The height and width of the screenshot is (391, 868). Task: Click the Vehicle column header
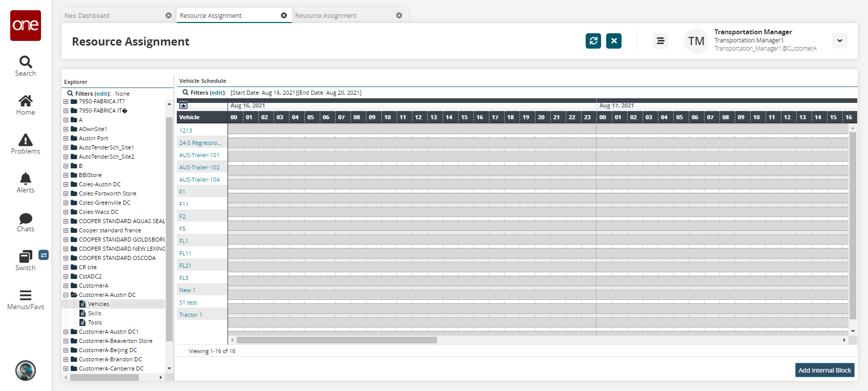point(202,117)
